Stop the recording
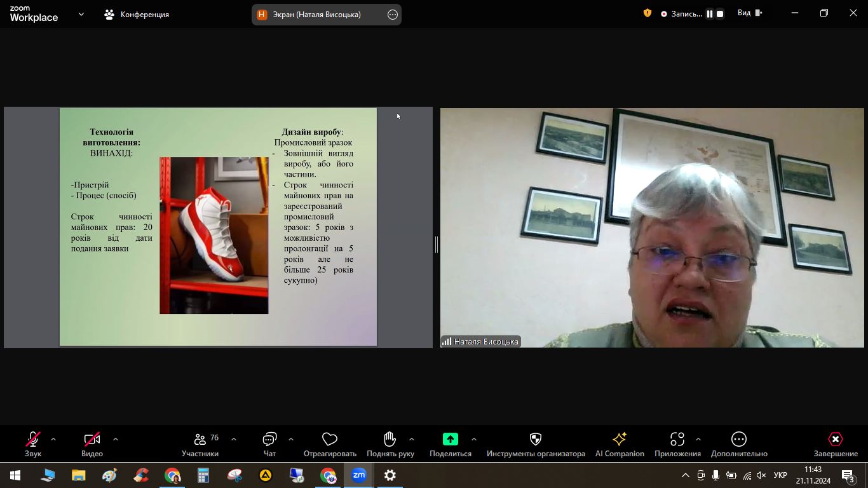Screen dimensions: 868x488 [720, 14]
